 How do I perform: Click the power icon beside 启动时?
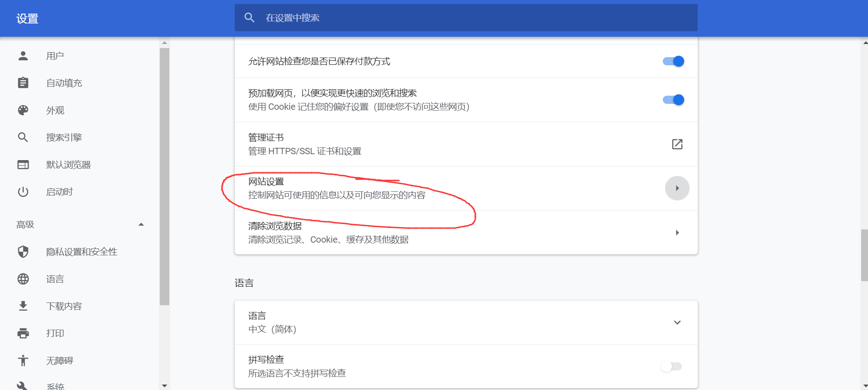23,192
